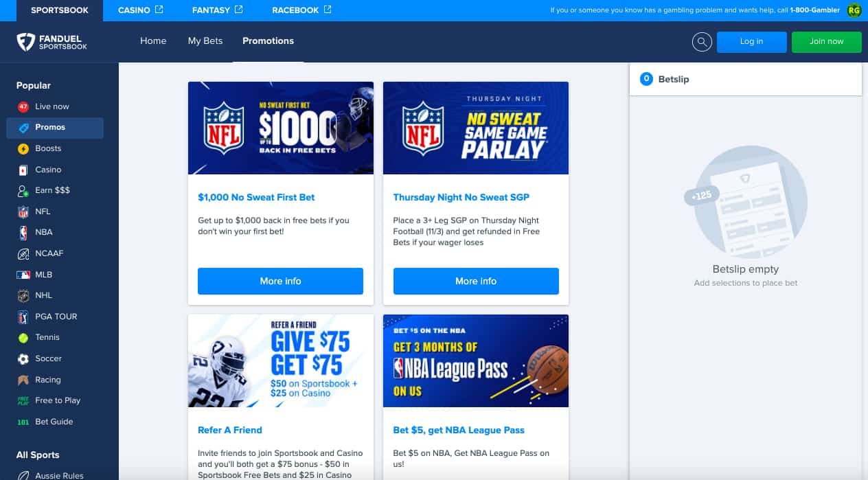Open the Bet $5, get NBA League Pass link
Image resolution: width=868 pixels, height=480 pixels.
pyautogui.click(x=459, y=430)
